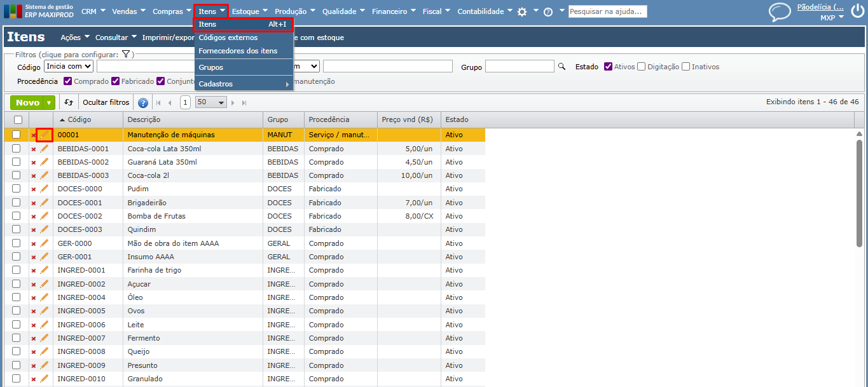Click the Grupo search magnifier icon

pyautogui.click(x=561, y=66)
